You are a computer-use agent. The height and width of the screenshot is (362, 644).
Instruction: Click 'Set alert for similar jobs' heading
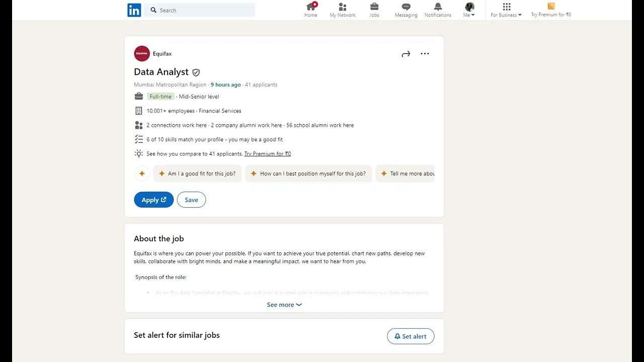(177, 335)
